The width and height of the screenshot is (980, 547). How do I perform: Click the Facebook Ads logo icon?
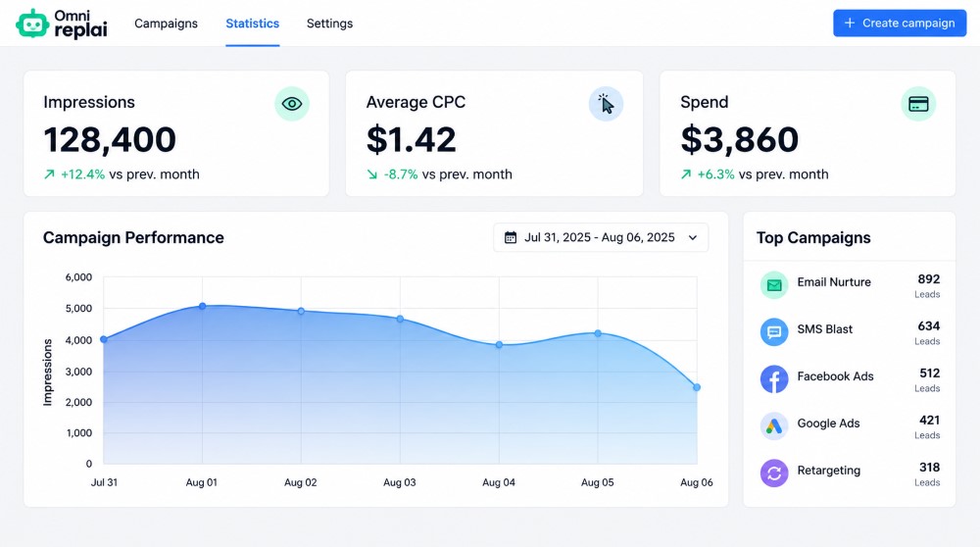click(774, 378)
